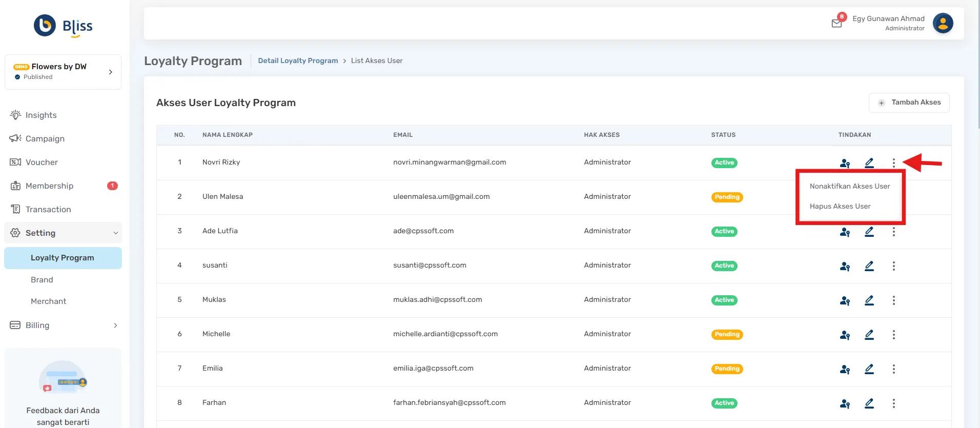Open three-dot menu for Emilia row
Image resolution: width=980 pixels, height=428 pixels.
pos(893,369)
